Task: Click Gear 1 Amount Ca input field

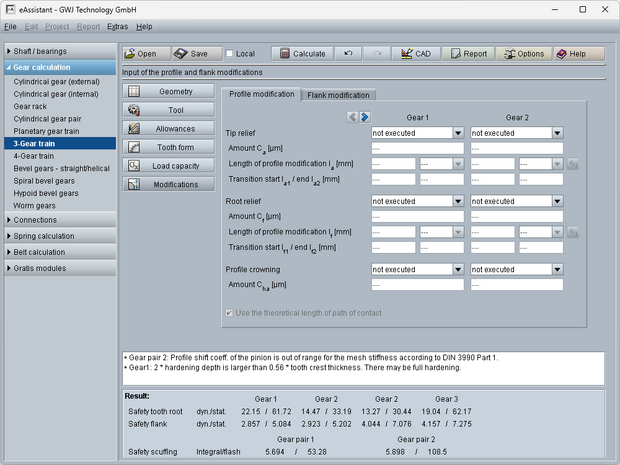Action: click(x=416, y=148)
